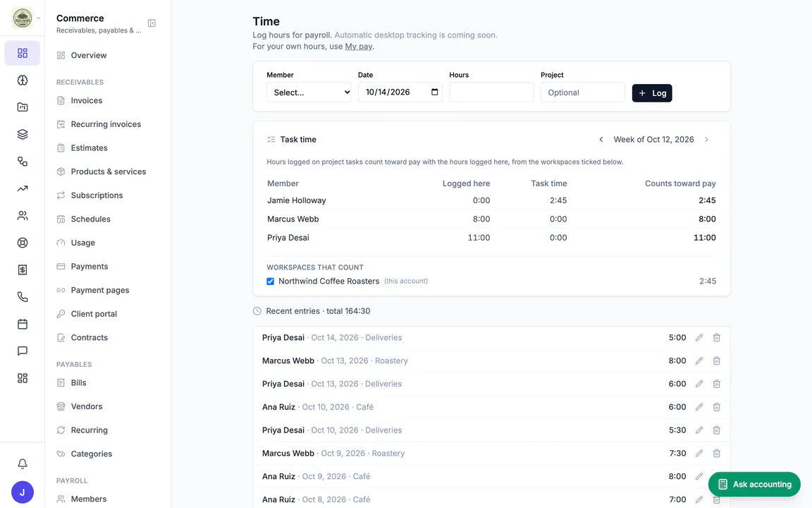The height and width of the screenshot is (508, 812).
Task: Open the brain icon in the left rail
Action: pos(23,80)
